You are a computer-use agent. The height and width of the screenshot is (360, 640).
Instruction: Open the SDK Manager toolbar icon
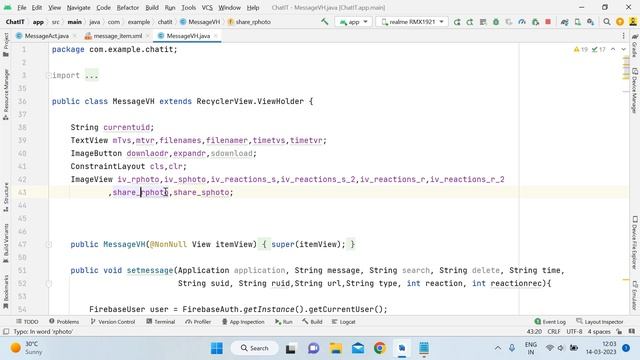[x=591, y=22]
